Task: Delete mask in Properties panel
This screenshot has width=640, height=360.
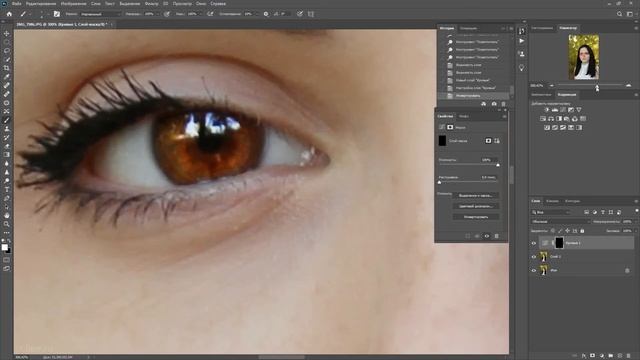Action: 497,236
